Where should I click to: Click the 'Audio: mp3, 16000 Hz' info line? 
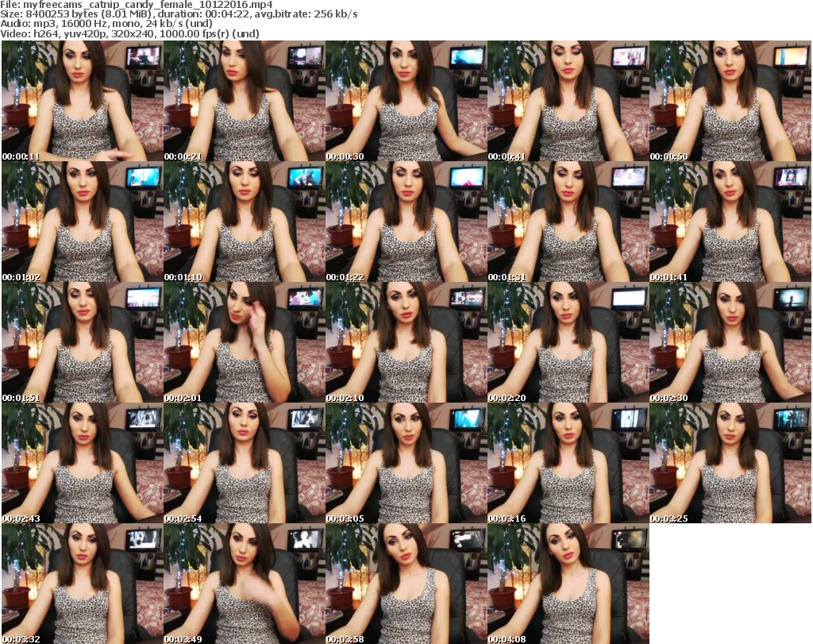[106, 23]
